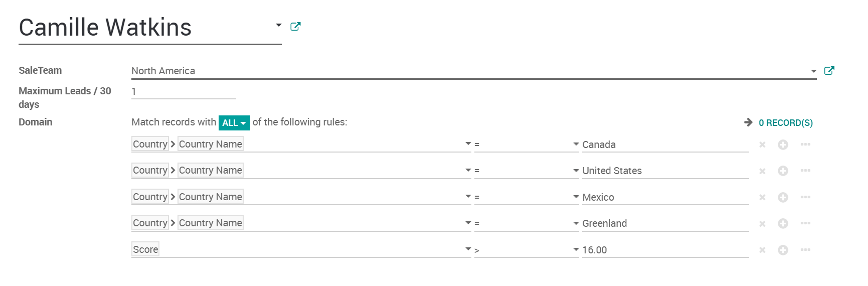Expand the Camille Watkins user dropdown
Image resolution: width=868 pixels, height=286 pixels.
click(x=278, y=25)
